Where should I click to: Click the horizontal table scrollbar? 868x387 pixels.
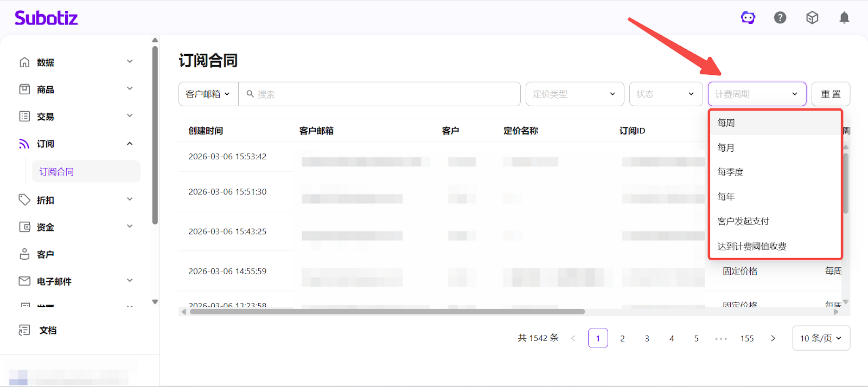tap(387, 312)
